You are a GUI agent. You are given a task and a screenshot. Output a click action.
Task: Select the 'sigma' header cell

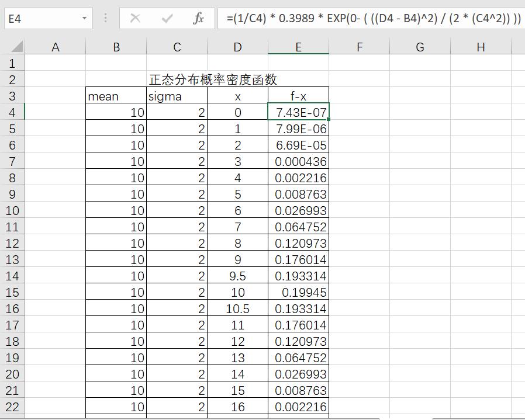pos(177,96)
